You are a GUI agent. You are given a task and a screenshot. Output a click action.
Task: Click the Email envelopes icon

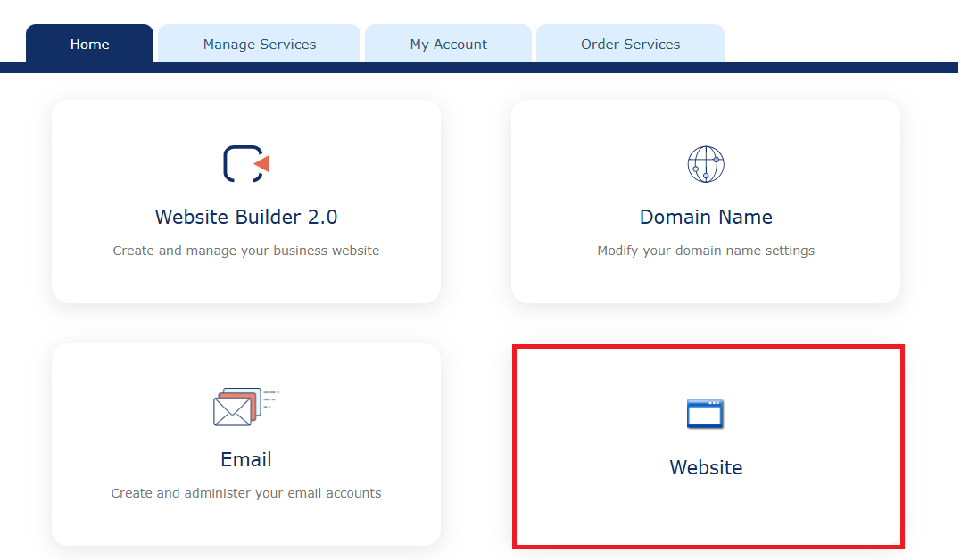coord(244,408)
